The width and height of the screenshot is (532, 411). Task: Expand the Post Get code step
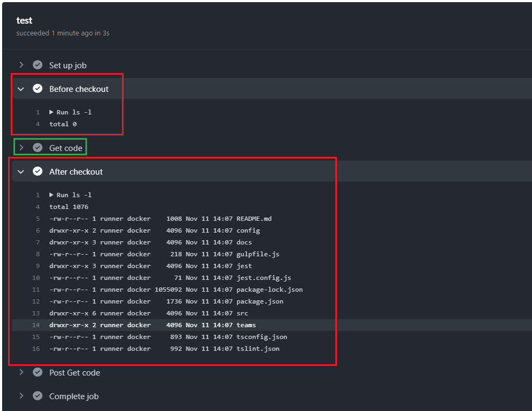click(21, 372)
